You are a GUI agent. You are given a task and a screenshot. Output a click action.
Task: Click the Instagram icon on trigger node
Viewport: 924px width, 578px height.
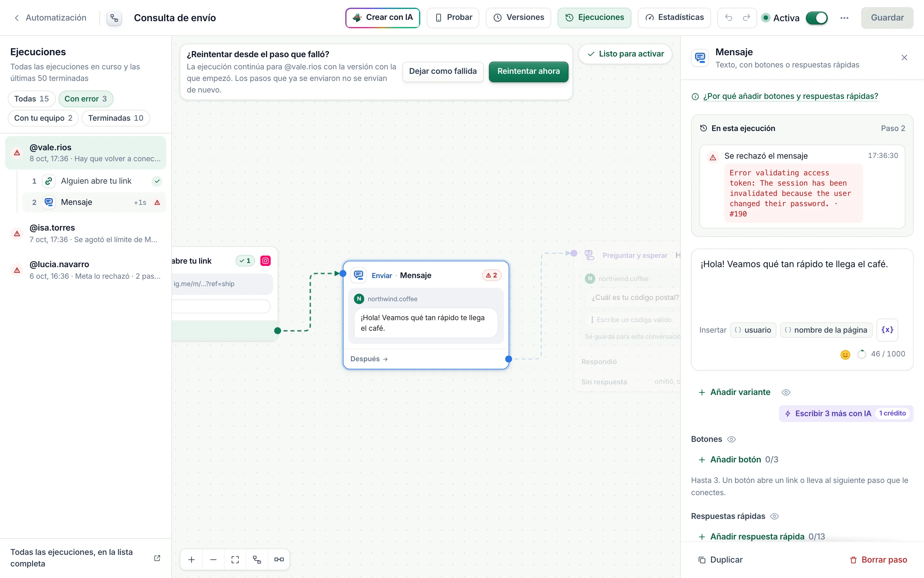click(x=265, y=261)
